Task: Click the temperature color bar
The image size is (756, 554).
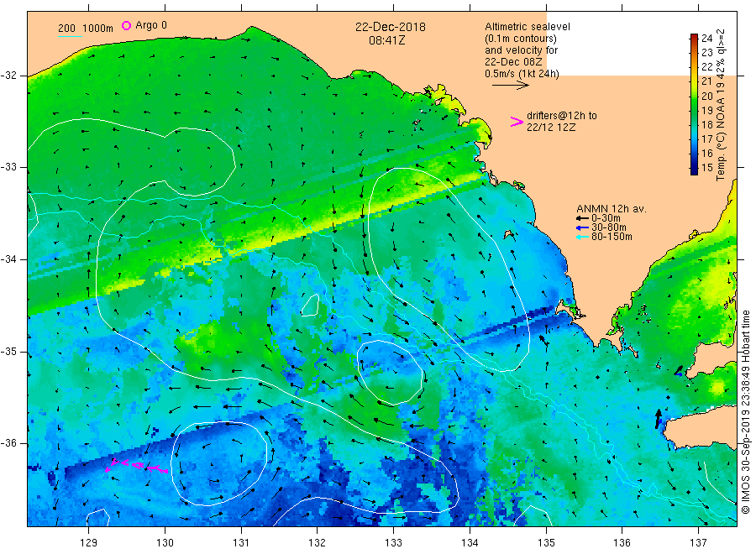Action: coord(694,104)
